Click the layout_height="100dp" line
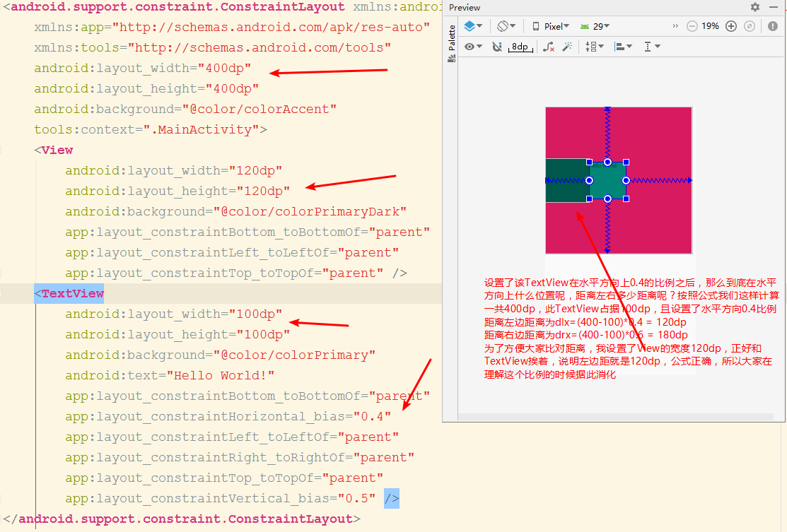This screenshot has width=787, height=532. [x=177, y=335]
